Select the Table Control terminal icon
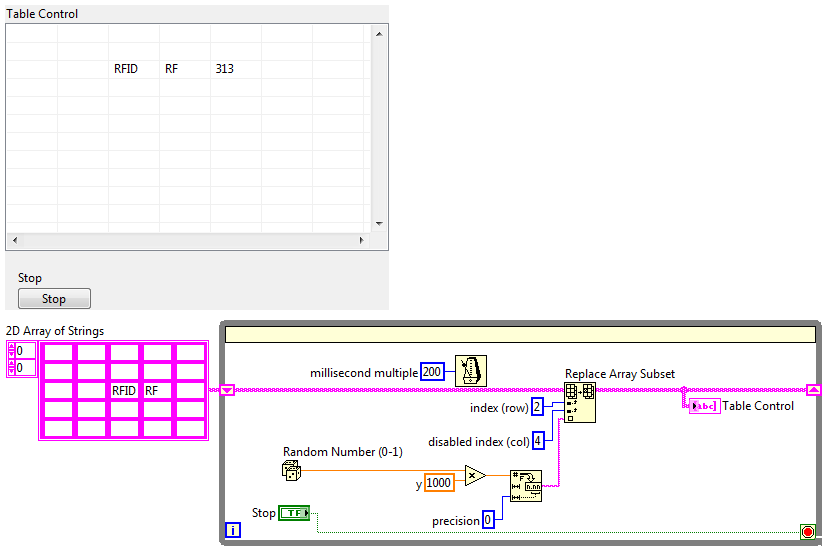Image resolution: width=827 pixels, height=551 pixels. [704, 406]
